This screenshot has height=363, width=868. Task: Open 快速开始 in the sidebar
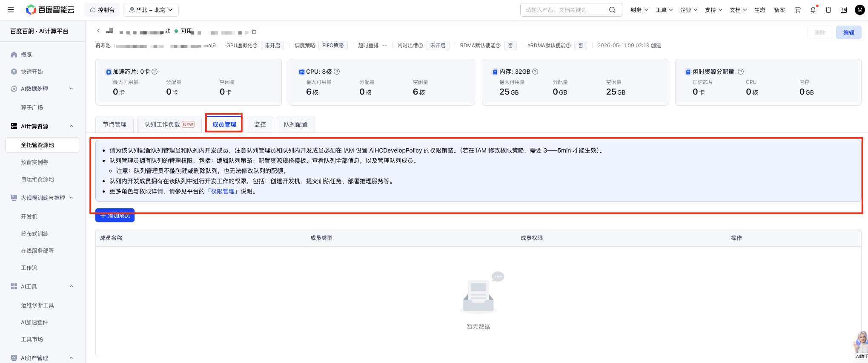pos(32,72)
